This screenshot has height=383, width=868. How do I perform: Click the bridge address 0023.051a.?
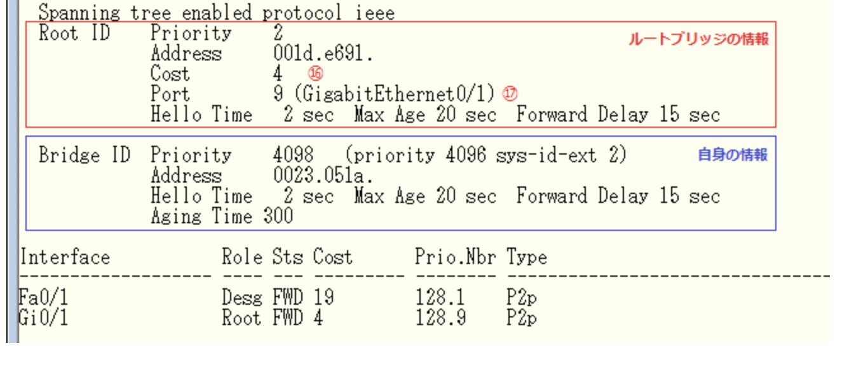(323, 176)
